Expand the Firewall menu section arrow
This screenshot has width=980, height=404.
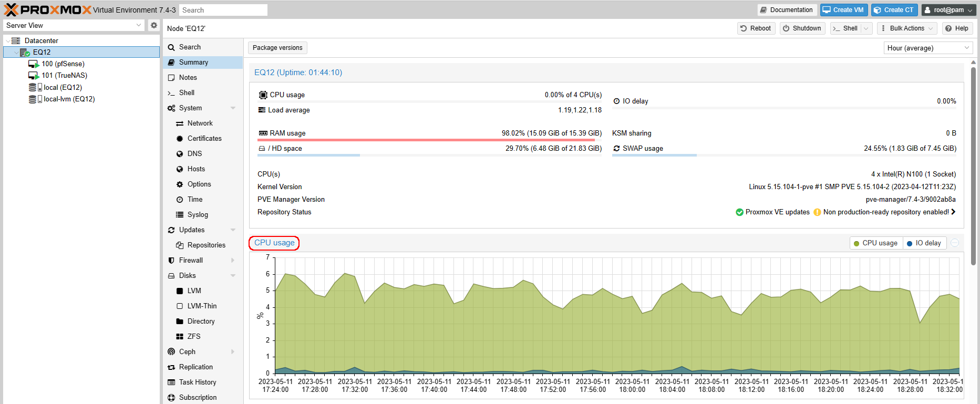coord(233,261)
